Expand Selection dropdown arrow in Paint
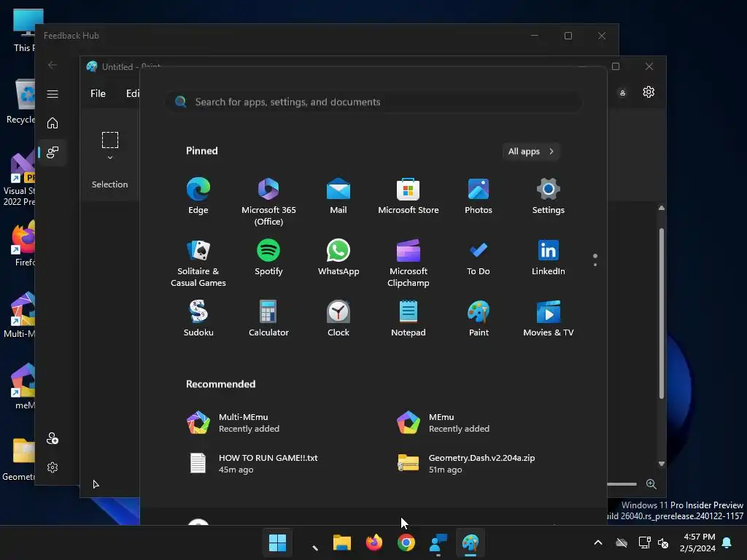747x560 pixels. 110,157
